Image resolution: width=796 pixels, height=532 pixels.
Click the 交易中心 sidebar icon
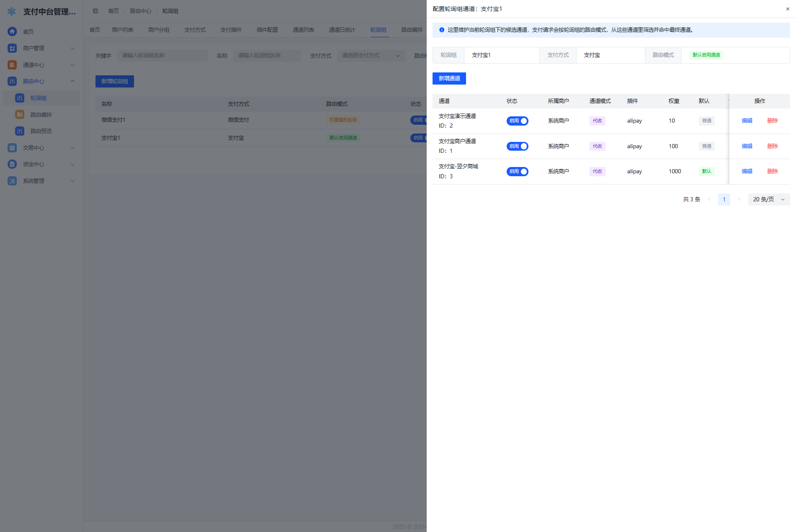tap(12, 148)
